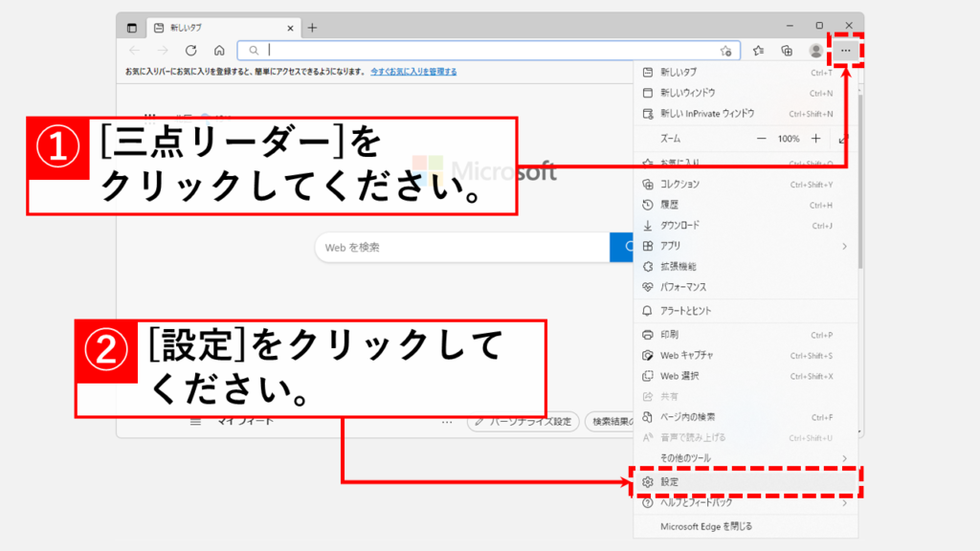Image resolution: width=980 pixels, height=551 pixels.
Task: Open the favorites star list icon in toolbar
Action: coord(758,51)
